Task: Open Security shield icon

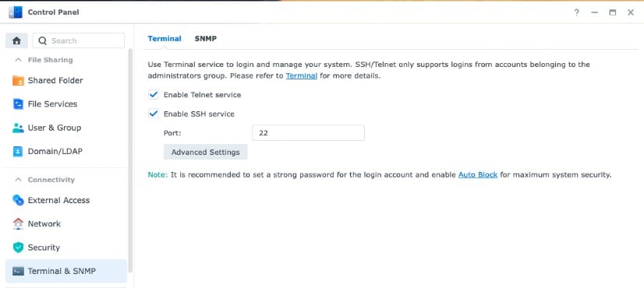Action: pyautogui.click(x=18, y=248)
